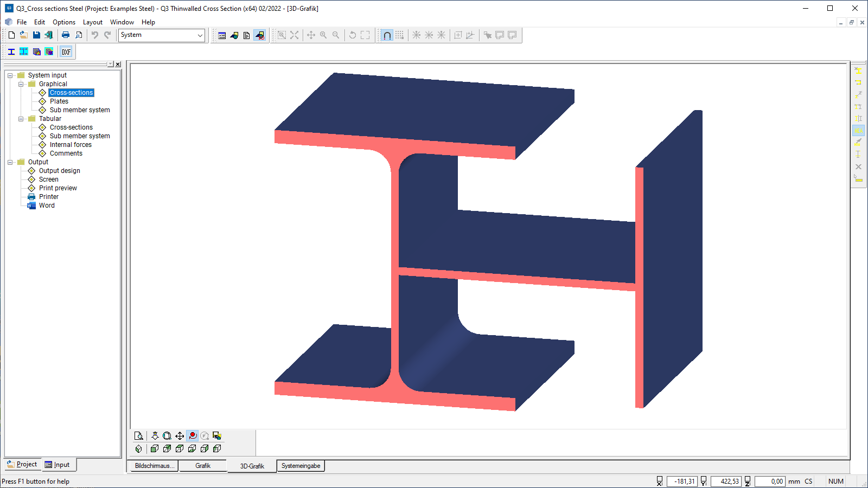Toggle the DXF button

66,52
